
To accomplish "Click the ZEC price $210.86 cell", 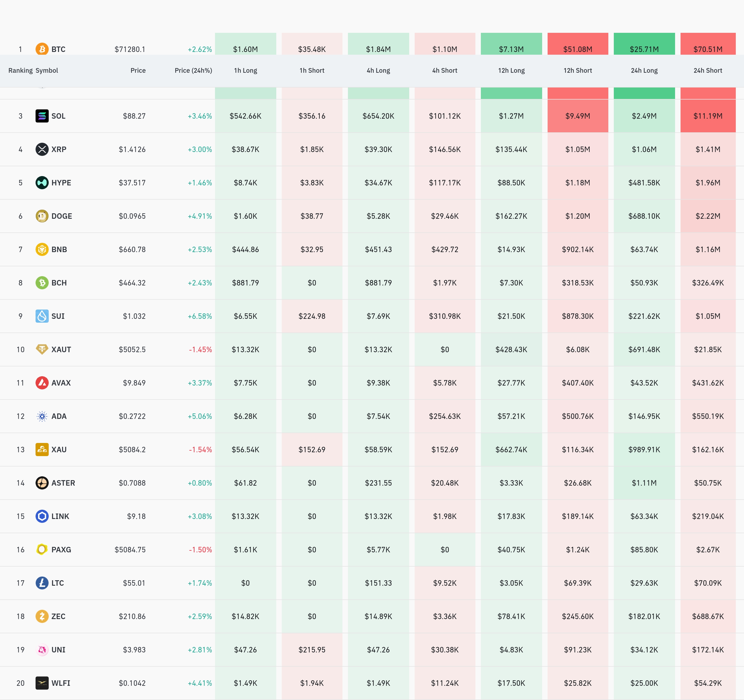I will [132, 616].
